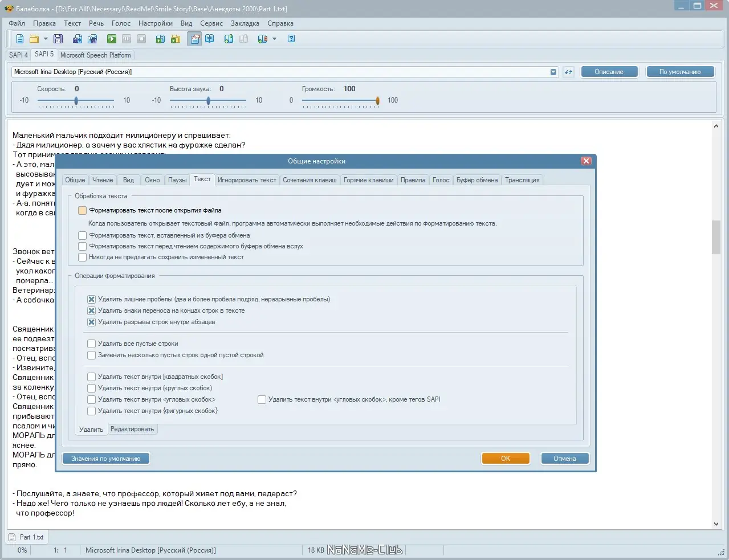This screenshot has width=729, height=560.
Task: Open the Настройки menu
Action: 156,23
